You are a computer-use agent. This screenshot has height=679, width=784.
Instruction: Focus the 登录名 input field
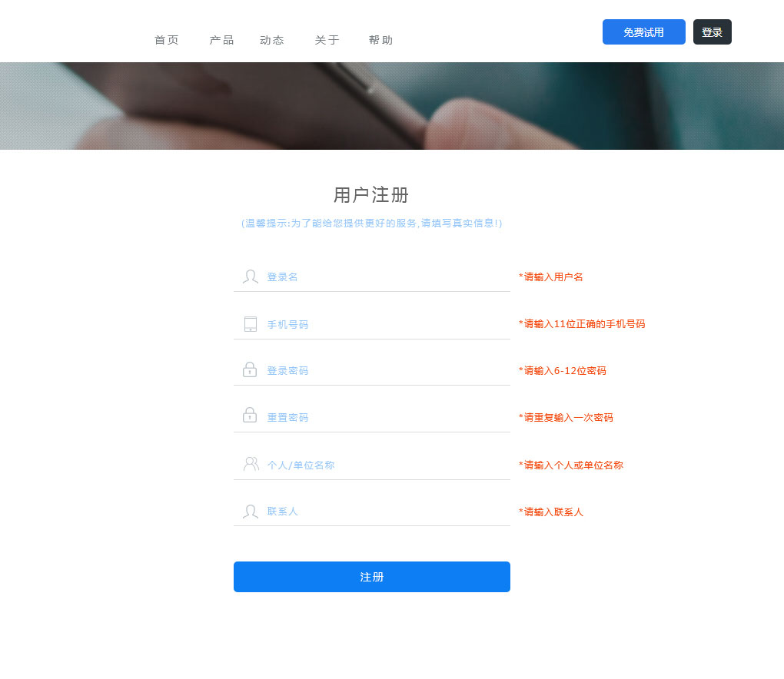[372, 277]
